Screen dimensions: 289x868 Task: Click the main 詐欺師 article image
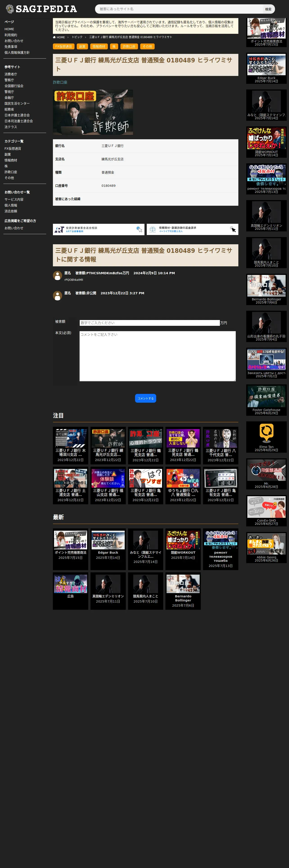pyautogui.click(x=93, y=112)
